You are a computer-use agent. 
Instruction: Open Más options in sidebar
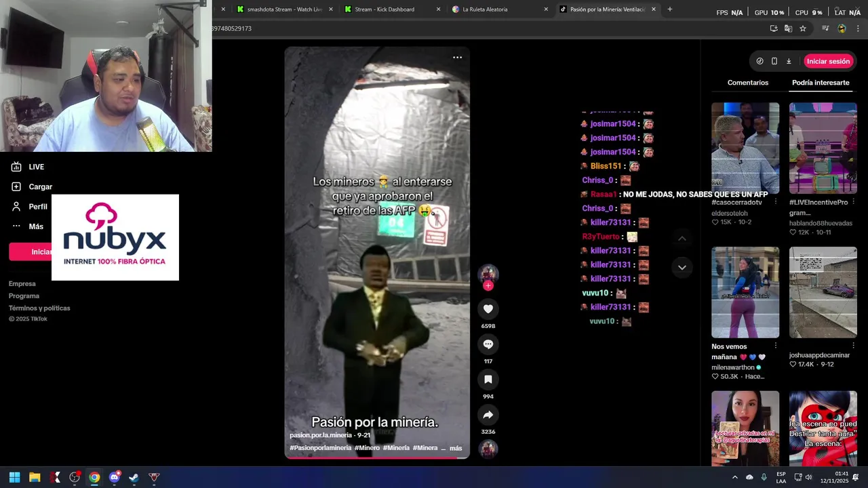27,226
